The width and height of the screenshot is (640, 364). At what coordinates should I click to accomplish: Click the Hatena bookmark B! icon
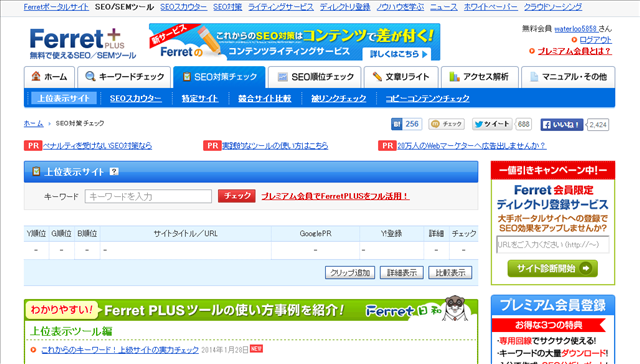(x=397, y=124)
